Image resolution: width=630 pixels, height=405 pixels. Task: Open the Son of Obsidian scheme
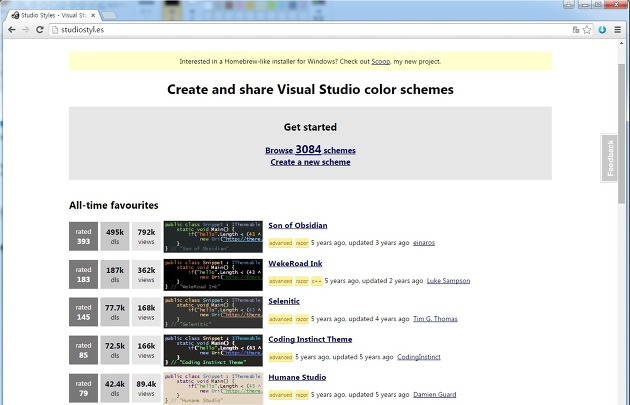tap(298, 225)
